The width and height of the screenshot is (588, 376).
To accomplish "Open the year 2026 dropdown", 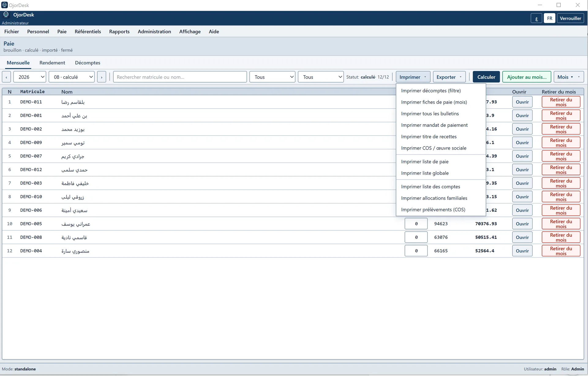I will pos(30,77).
